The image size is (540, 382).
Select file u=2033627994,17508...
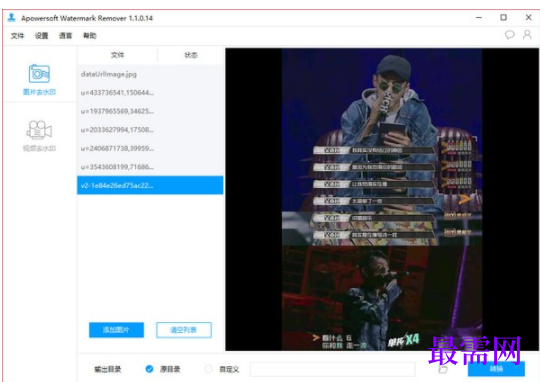150,130
